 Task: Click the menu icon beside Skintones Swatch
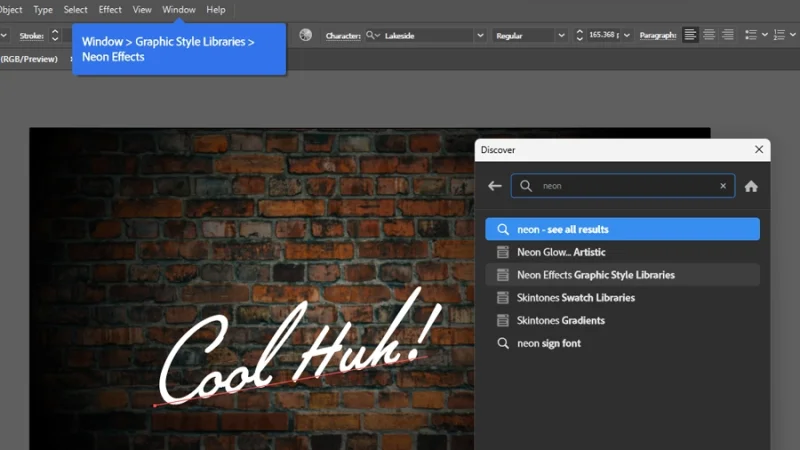[503, 298]
